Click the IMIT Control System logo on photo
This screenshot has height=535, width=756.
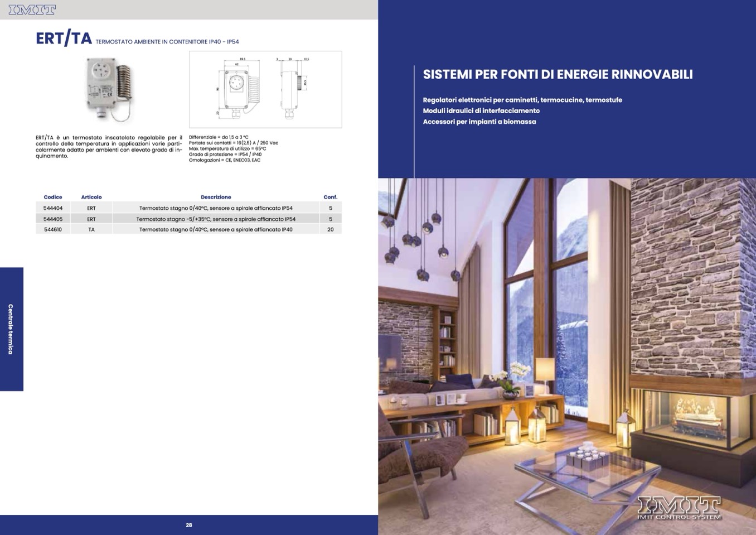point(679,508)
